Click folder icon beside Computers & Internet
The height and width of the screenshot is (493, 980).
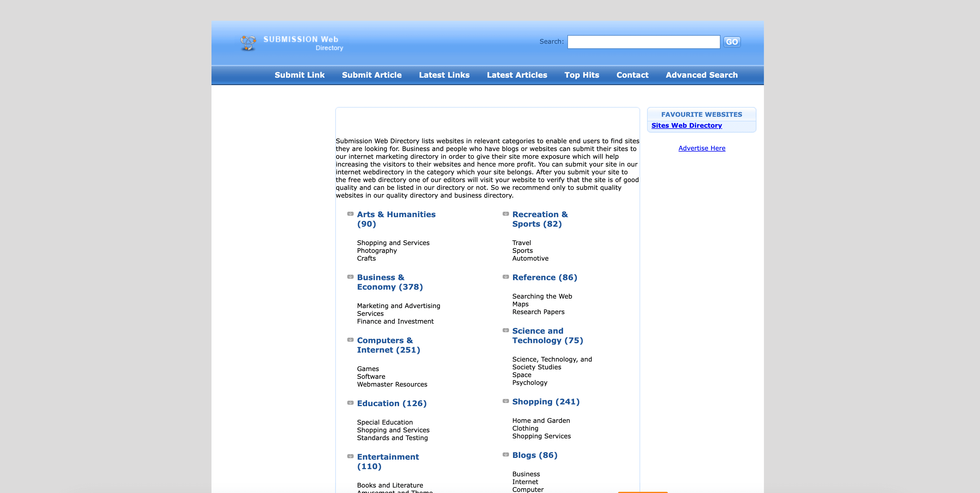pos(350,340)
